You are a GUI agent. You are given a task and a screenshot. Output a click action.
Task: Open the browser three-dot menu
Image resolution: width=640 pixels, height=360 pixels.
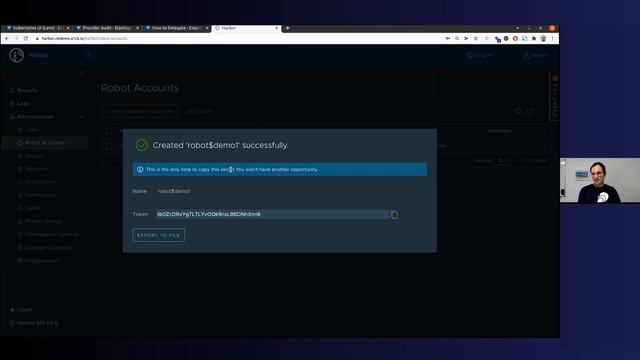tap(553, 38)
